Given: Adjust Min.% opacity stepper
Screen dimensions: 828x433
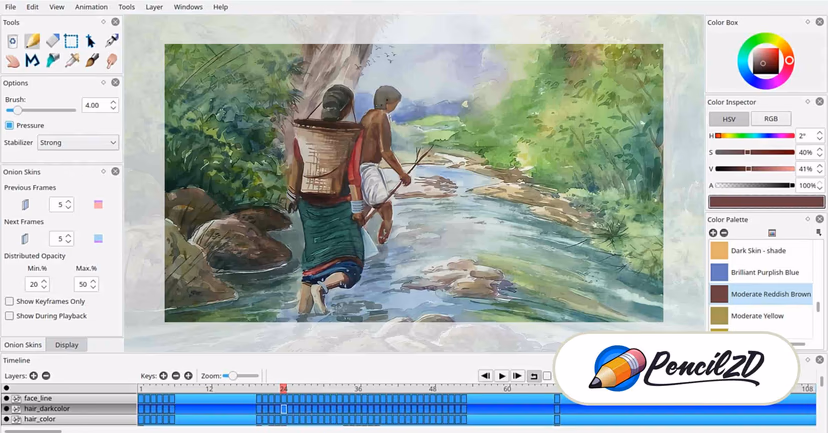Looking at the screenshot, I should coord(44,284).
